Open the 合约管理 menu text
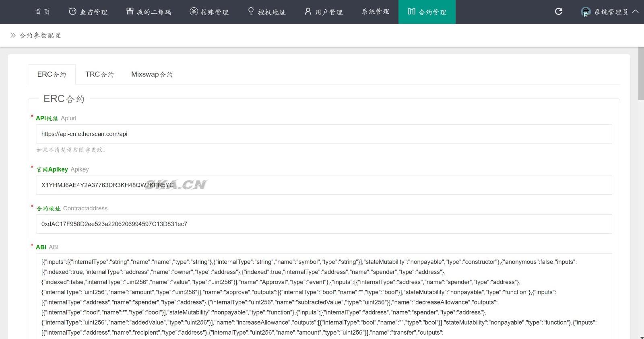This screenshot has width=644, height=339. pyautogui.click(x=433, y=12)
